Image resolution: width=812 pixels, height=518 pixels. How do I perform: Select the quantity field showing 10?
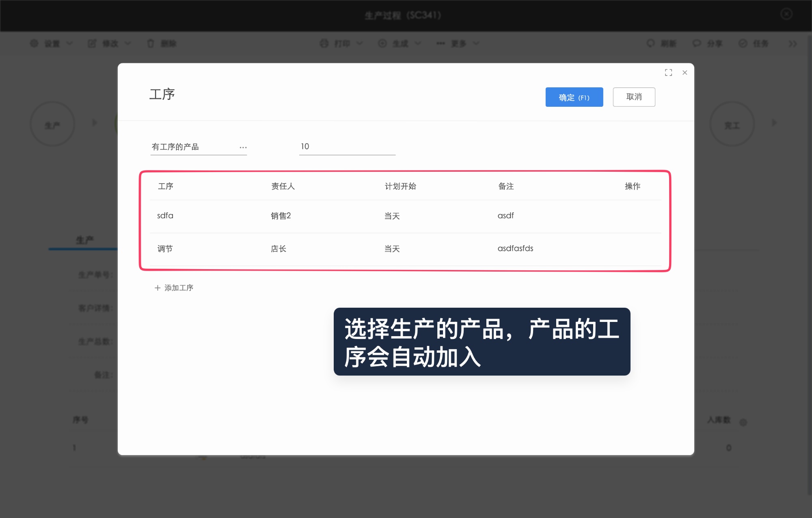coord(347,147)
